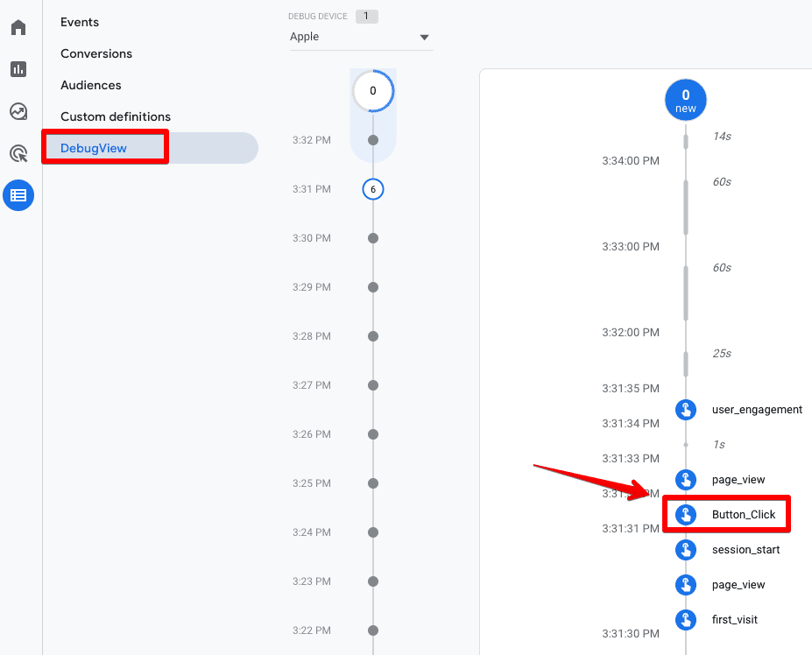812x655 pixels.
Task: Open the Advertising target icon
Action: point(18,154)
